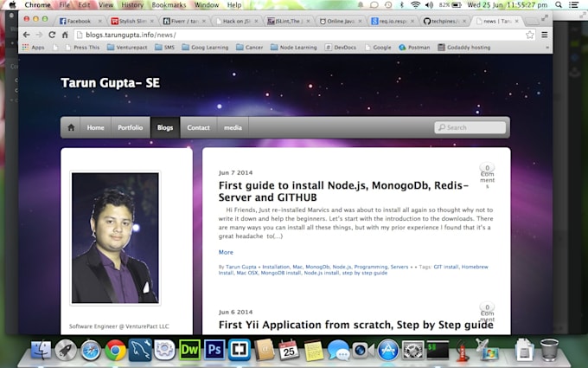Open the Apps shortcut in the bookmarks bar

[x=34, y=48]
